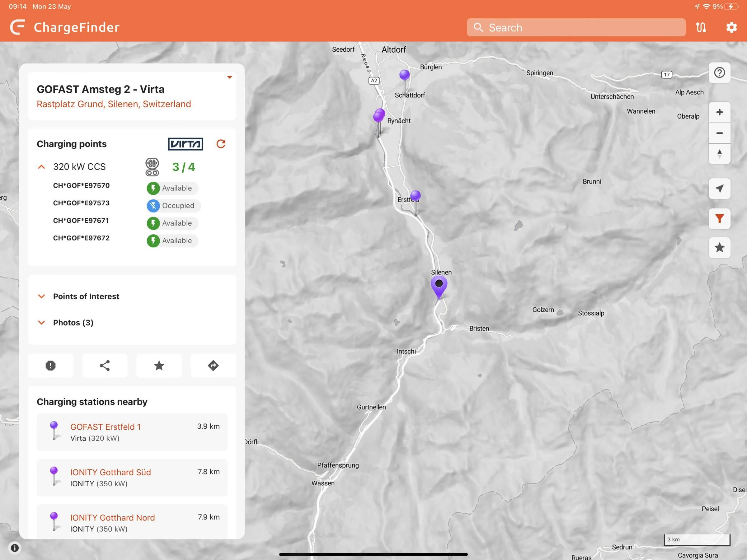Reset map compass orientation
Screen dimensions: 747x560
(719, 154)
